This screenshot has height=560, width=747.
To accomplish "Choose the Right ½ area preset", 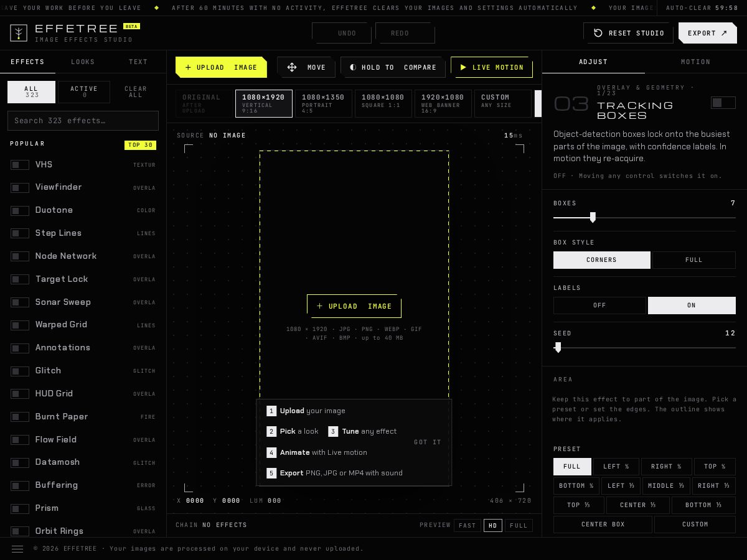I will coord(667,467).
